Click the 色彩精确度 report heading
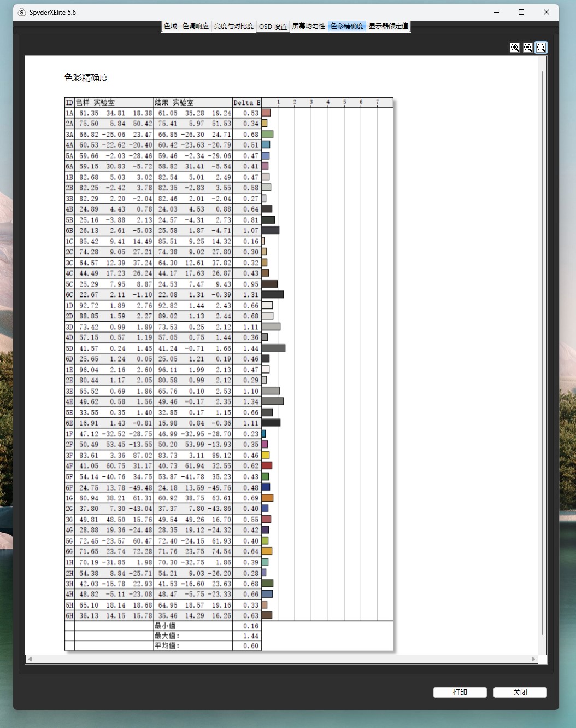Viewport: 576px width, 728px height. [86, 78]
